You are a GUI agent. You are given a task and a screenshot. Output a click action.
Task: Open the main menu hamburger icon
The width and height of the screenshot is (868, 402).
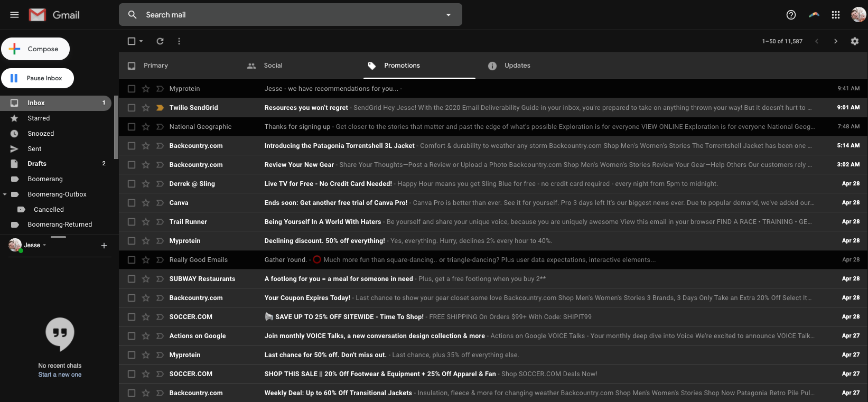pos(14,15)
